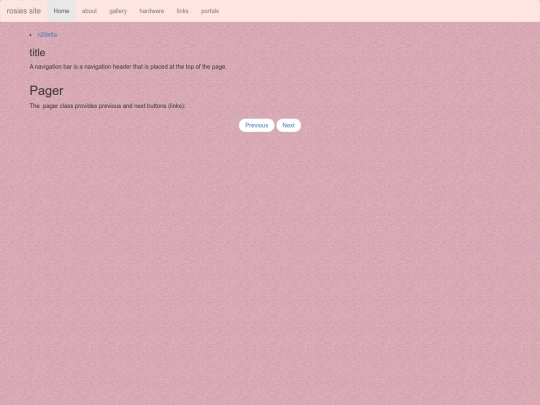540x405 pixels.
Task: Open the gallery nav item
Action: tap(118, 11)
